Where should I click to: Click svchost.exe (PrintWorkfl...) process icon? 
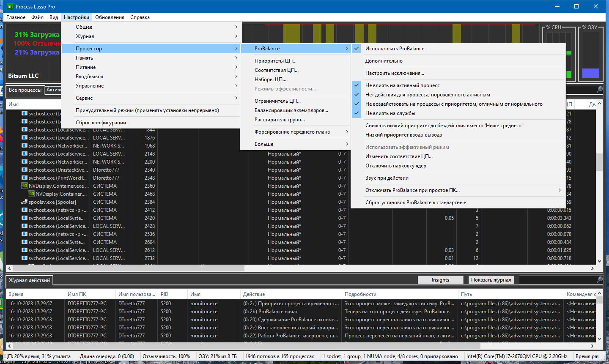25,178
